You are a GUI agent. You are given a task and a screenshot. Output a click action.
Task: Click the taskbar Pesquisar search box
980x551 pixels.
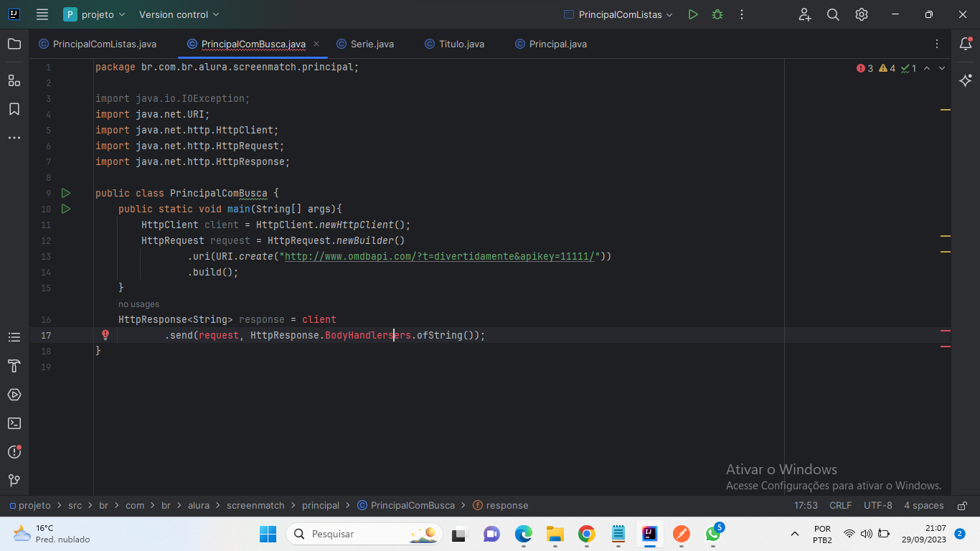point(364,534)
